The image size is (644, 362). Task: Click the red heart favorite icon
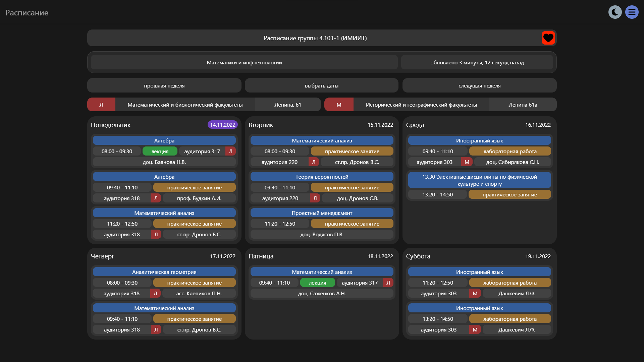coord(548,38)
